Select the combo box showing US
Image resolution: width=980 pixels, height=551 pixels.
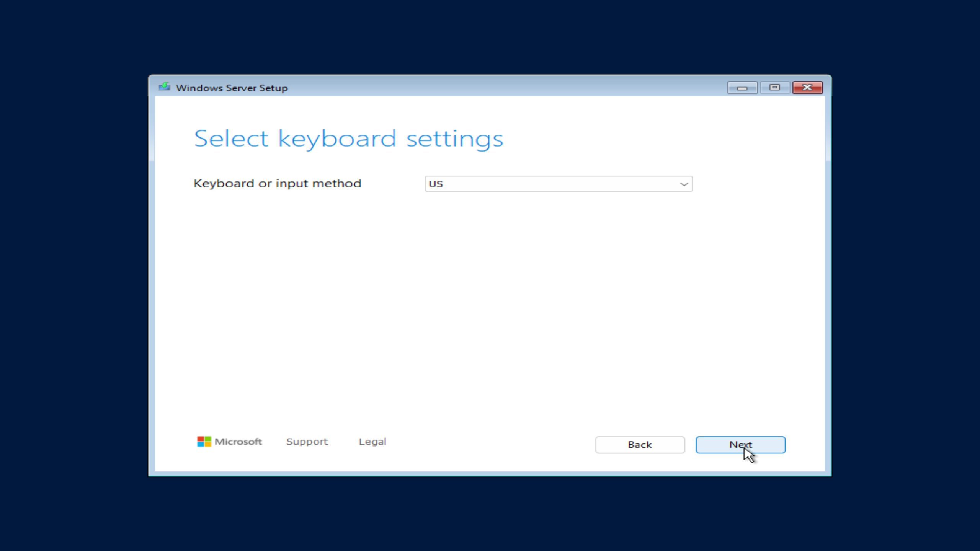click(559, 184)
